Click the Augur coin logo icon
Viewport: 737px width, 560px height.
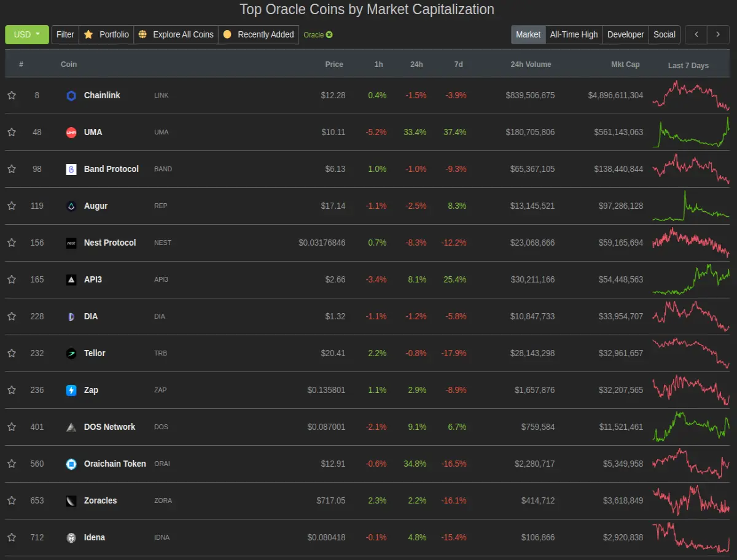click(71, 206)
